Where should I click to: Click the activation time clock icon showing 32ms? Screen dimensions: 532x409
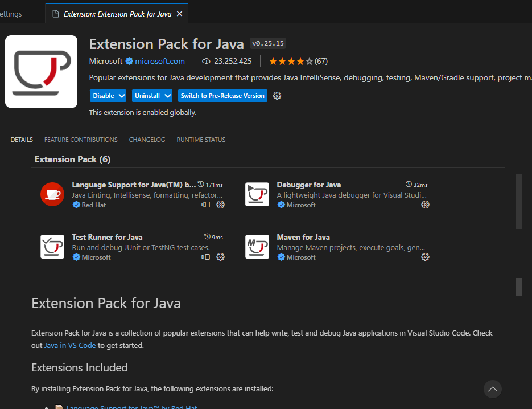(x=409, y=184)
